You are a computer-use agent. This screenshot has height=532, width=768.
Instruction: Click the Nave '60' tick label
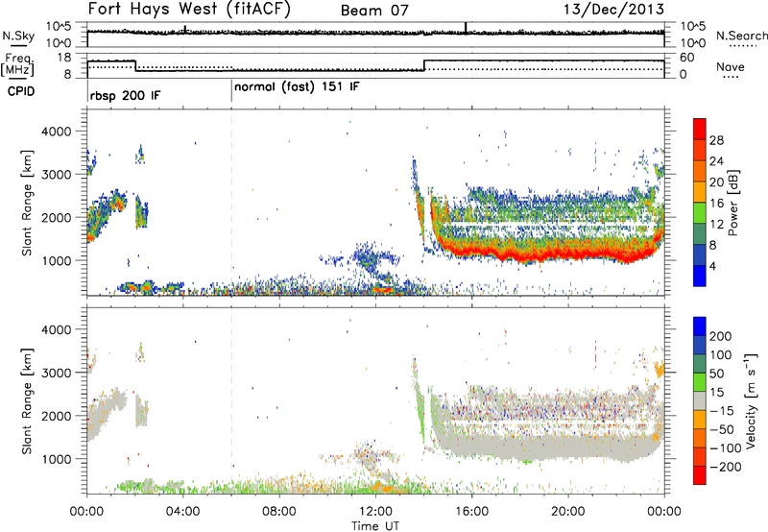[x=687, y=58]
